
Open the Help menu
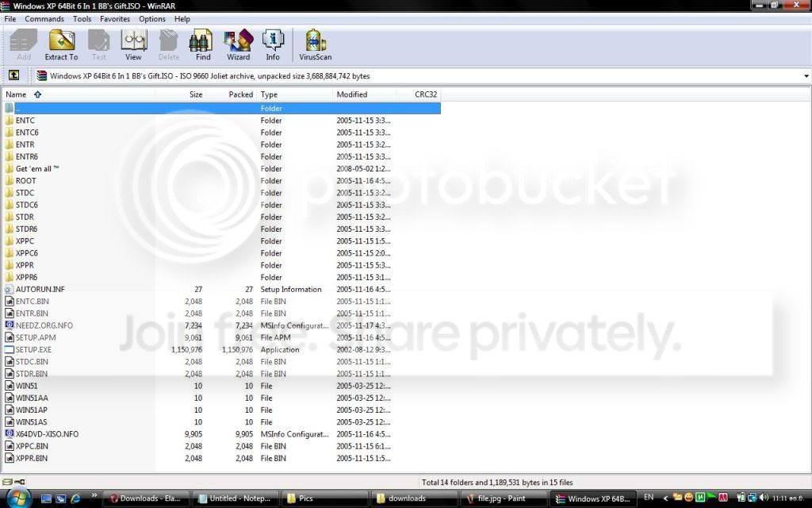[182, 19]
